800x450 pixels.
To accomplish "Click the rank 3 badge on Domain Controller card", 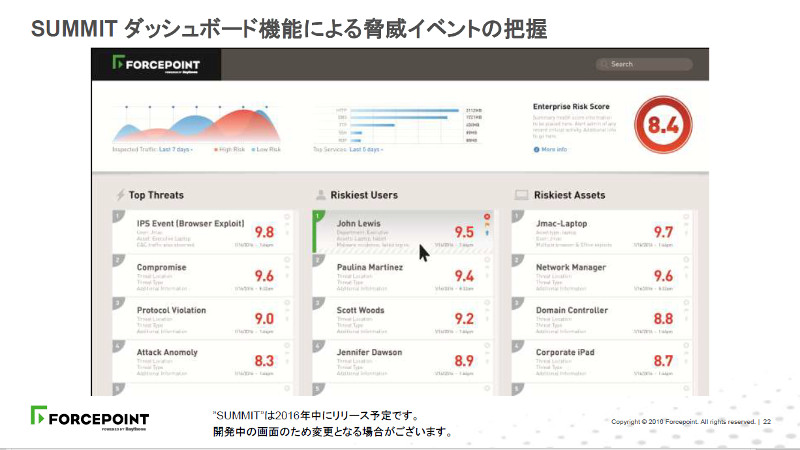I will coord(517,303).
